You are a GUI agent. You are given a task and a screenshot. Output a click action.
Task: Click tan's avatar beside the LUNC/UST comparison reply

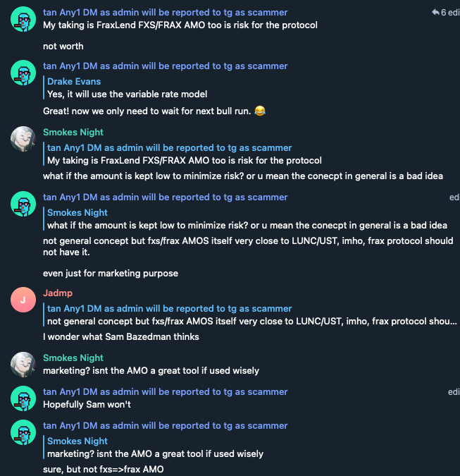(24, 205)
